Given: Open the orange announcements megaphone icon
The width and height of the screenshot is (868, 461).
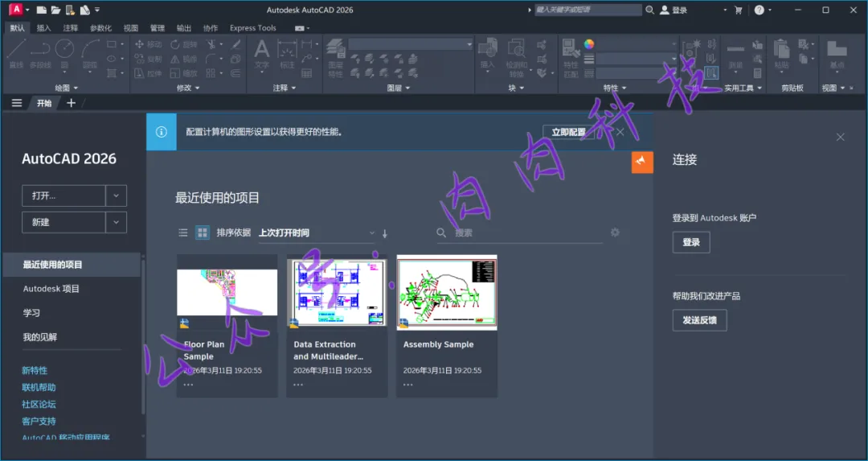Looking at the screenshot, I should [642, 162].
